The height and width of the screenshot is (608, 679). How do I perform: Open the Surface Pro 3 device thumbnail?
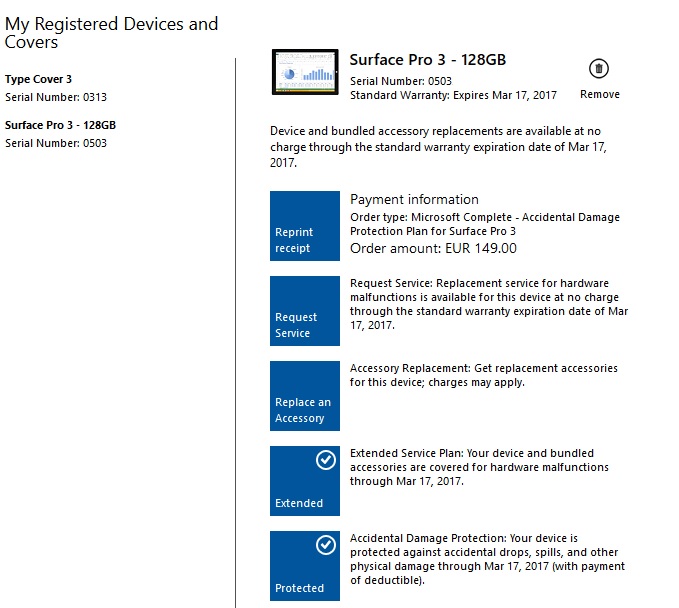pos(305,72)
